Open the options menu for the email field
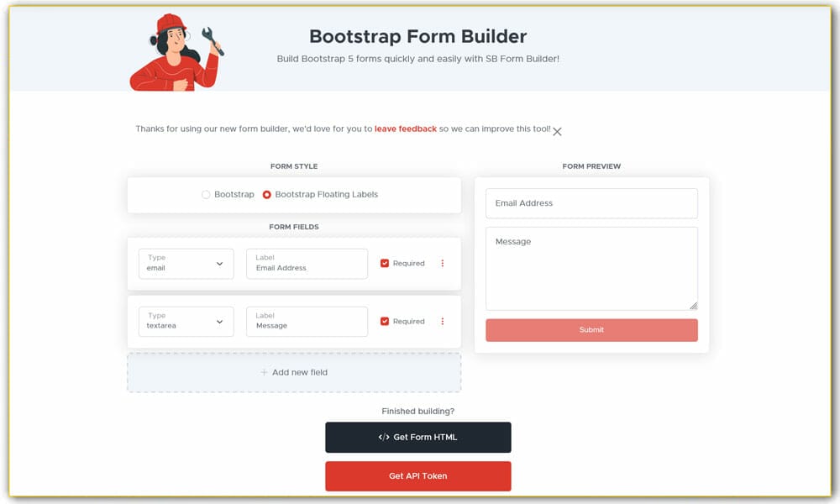Image resolution: width=840 pixels, height=504 pixels. point(443,263)
